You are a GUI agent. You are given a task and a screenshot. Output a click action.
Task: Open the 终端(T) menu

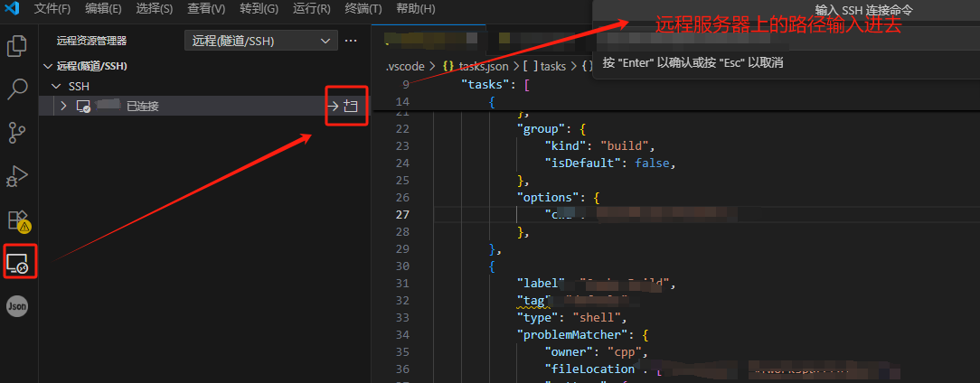click(363, 9)
